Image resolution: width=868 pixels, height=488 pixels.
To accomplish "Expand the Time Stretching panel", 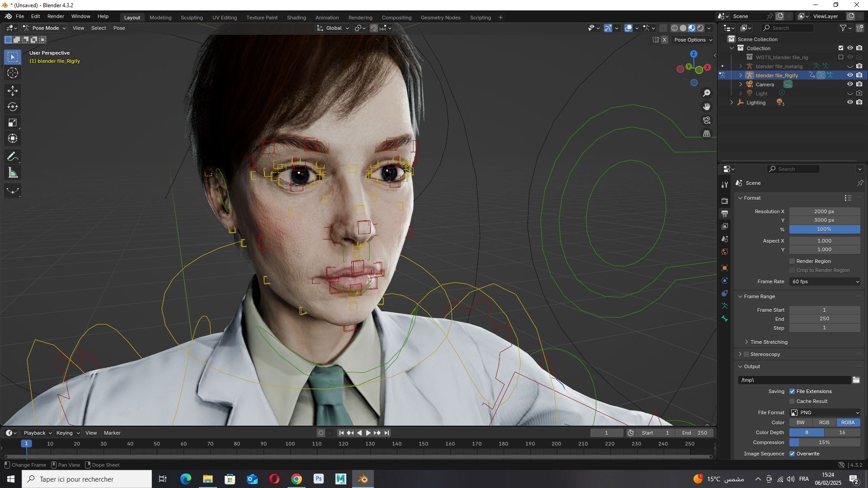I will pos(769,342).
